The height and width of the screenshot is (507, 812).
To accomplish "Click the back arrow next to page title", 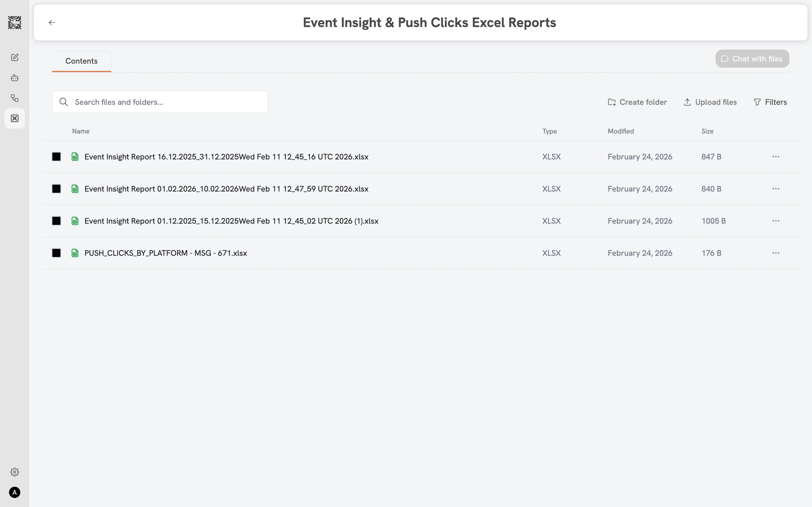I will click(x=51, y=22).
